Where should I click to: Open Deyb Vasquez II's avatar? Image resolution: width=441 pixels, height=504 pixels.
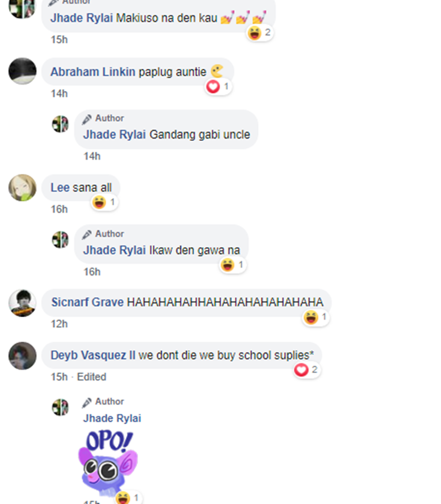pos(22,356)
